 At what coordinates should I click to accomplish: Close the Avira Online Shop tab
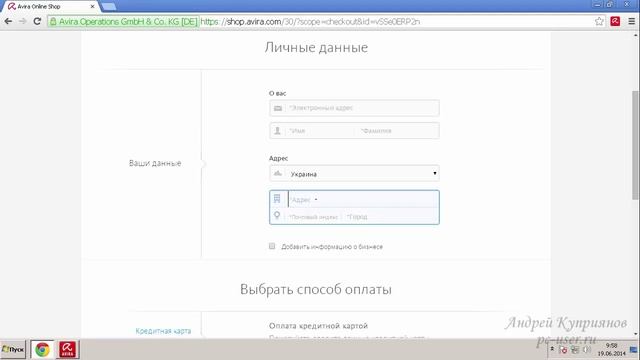(x=92, y=7)
